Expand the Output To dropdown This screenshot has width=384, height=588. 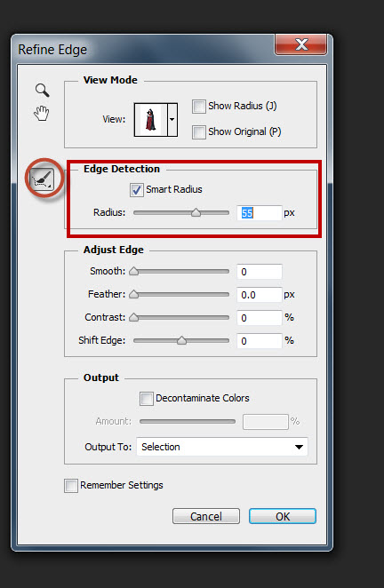[222, 447]
